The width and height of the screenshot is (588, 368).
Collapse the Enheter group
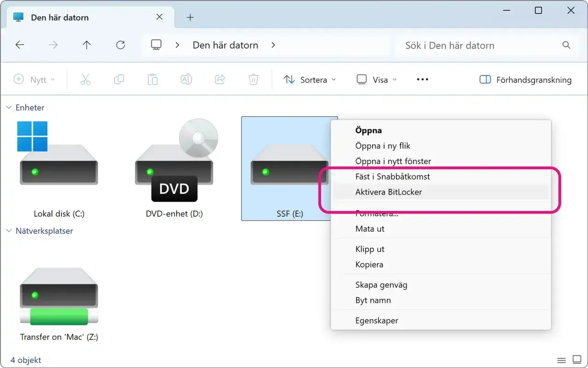(8, 108)
